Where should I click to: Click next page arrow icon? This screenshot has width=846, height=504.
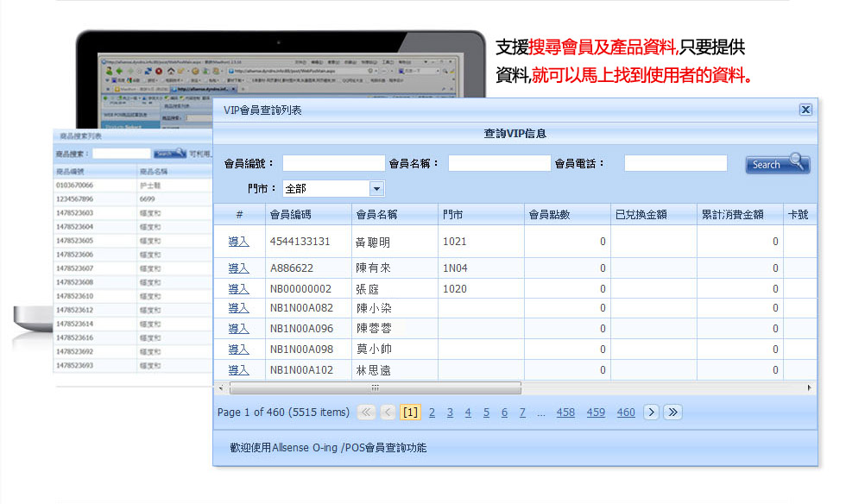(652, 413)
